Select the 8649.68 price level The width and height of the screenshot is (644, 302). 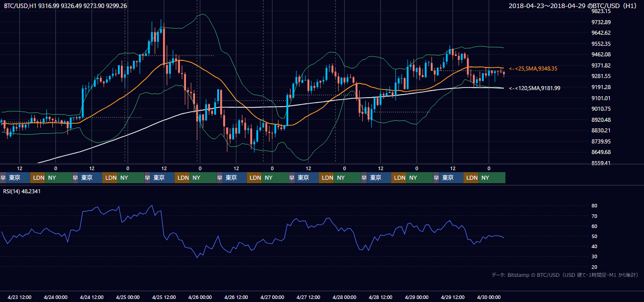pos(601,152)
